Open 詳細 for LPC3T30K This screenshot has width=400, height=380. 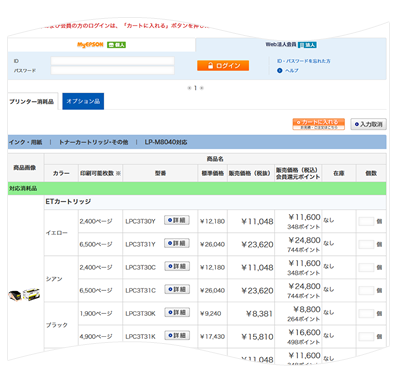coord(177,312)
